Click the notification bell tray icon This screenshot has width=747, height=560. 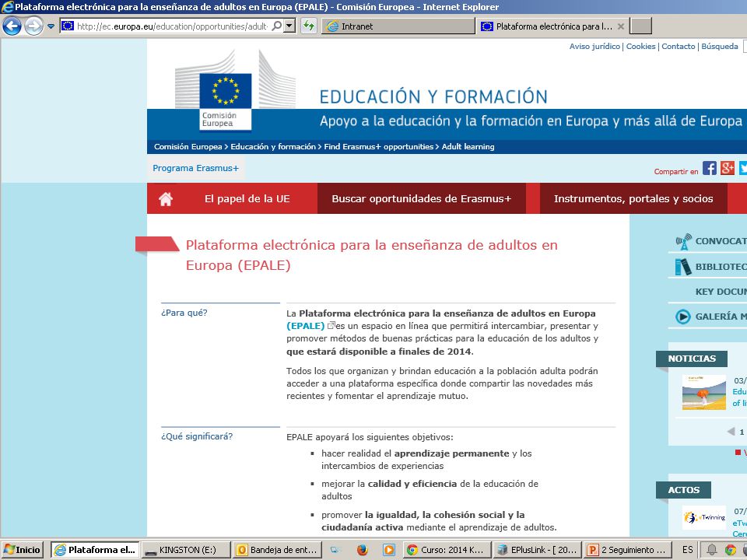pyautogui.click(x=712, y=550)
